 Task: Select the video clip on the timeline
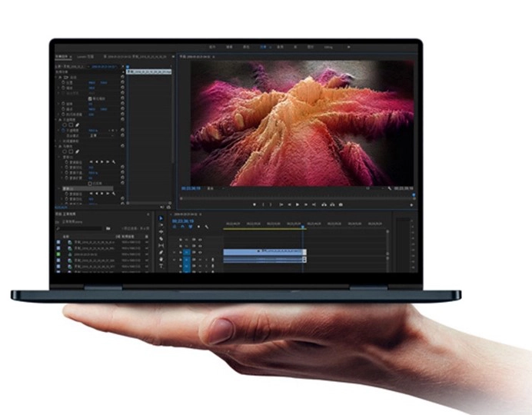[x=265, y=252]
